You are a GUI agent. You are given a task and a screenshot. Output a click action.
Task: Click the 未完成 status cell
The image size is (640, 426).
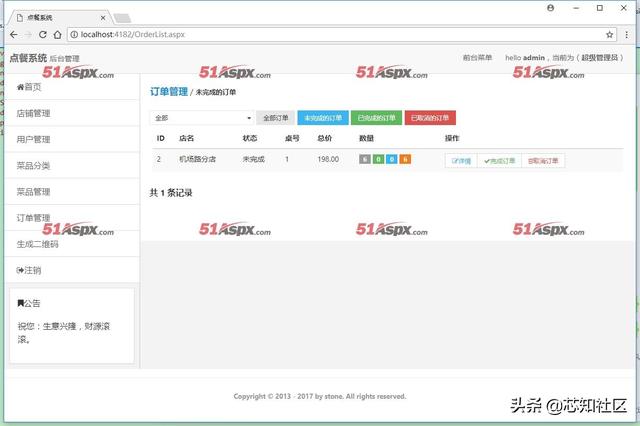pos(253,159)
